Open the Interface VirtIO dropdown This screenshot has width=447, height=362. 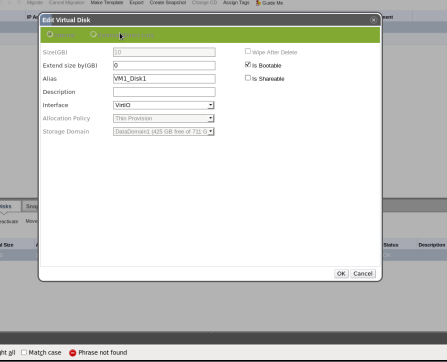tap(164, 105)
